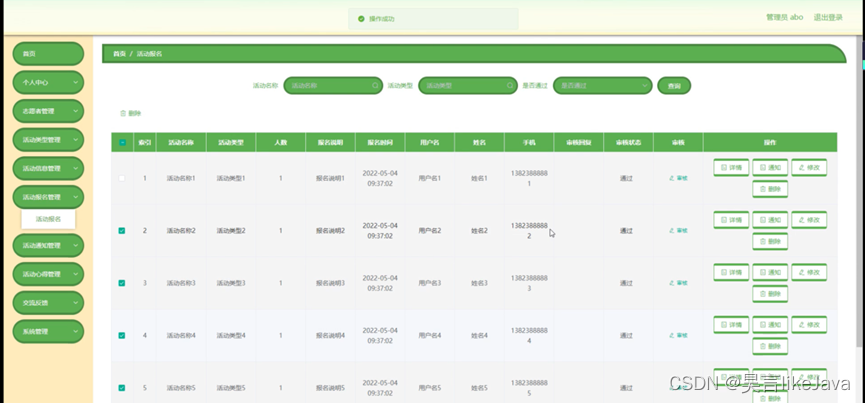This screenshot has height=403, width=865.
Task: Click the 报名说明3 cell
Action: [330, 283]
